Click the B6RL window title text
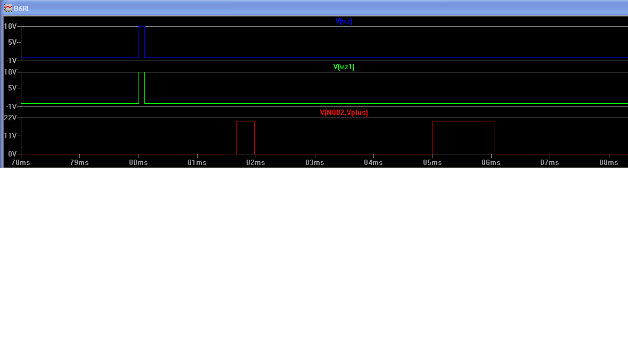Screen dimensions: 628x364 tap(22, 9)
